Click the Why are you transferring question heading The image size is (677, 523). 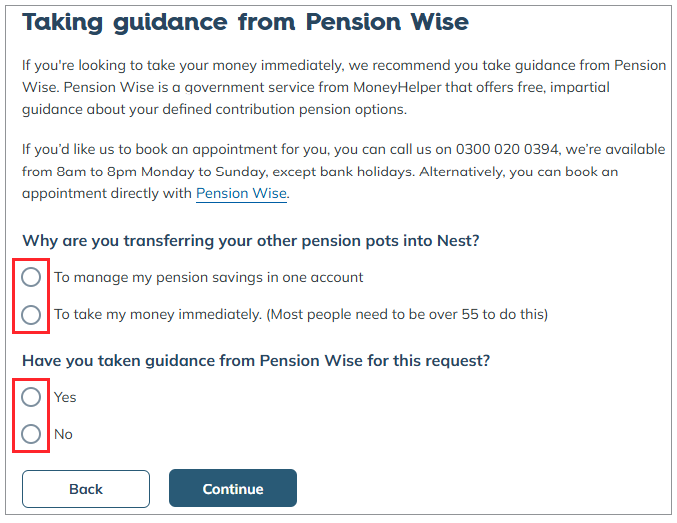[x=251, y=241]
